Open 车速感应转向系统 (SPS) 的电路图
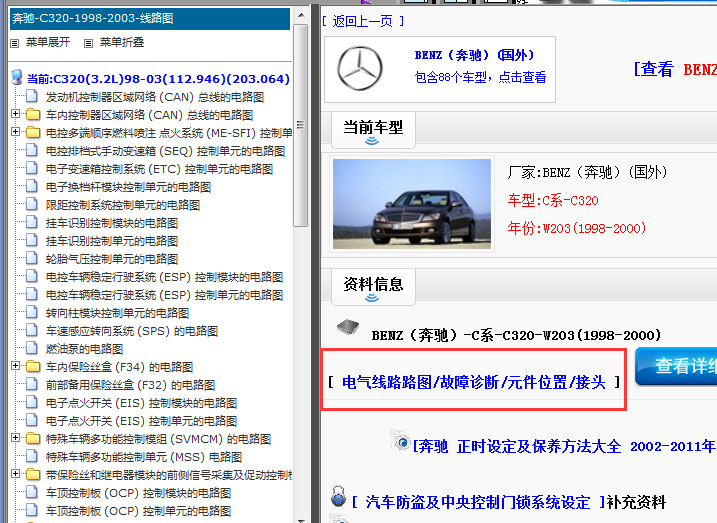The width and height of the screenshot is (717, 523). (132, 331)
